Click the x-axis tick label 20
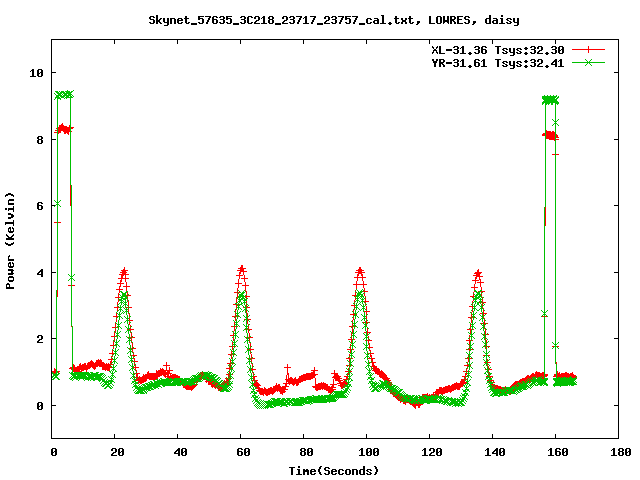The image size is (640, 480). pos(117,452)
